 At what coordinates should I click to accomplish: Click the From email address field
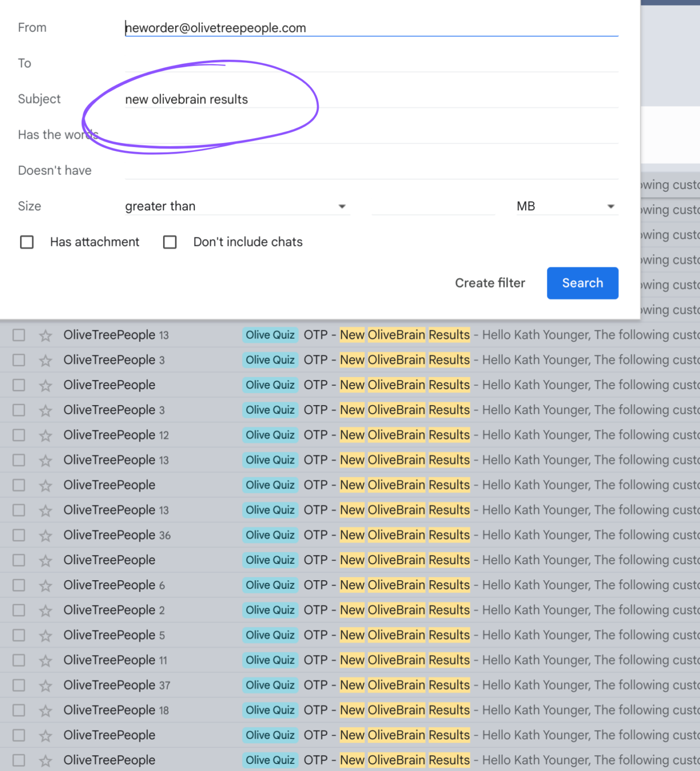[x=371, y=28]
